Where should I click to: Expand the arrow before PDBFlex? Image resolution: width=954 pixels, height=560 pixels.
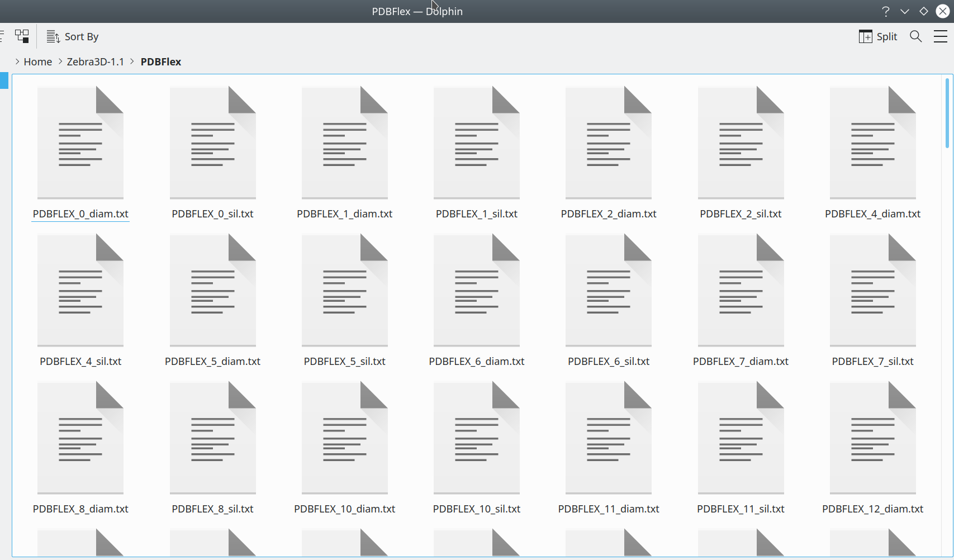click(x=132, y=61)
